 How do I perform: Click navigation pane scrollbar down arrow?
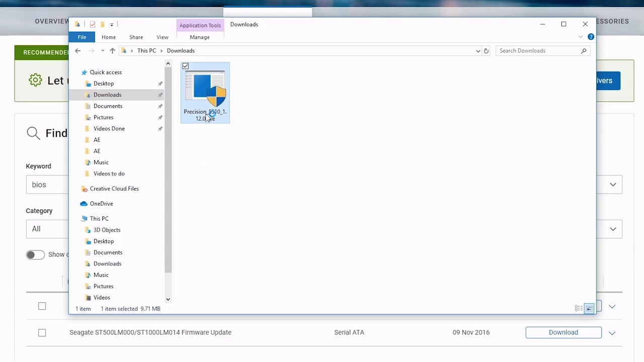(x=168, y=299)
